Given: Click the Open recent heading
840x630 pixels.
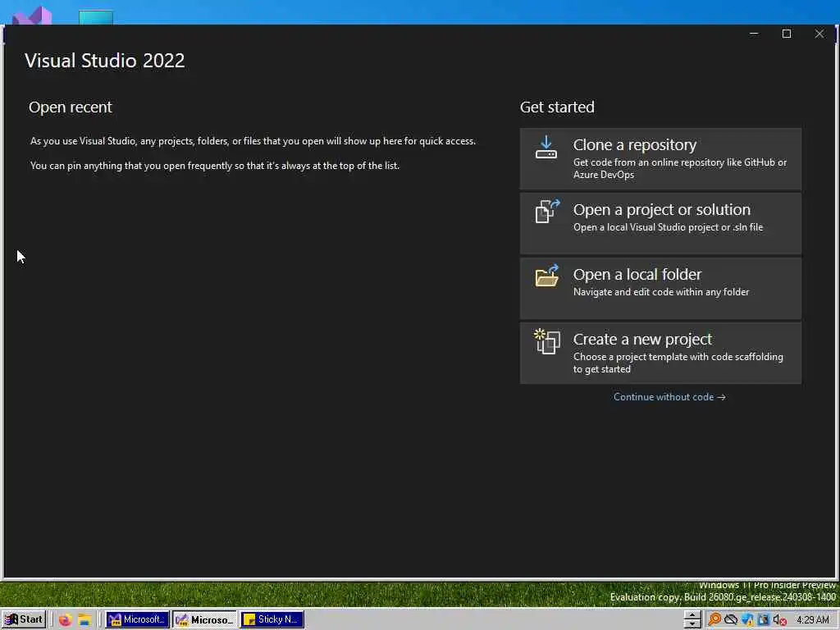Looking at the screenshot, I should pos(71,107).
